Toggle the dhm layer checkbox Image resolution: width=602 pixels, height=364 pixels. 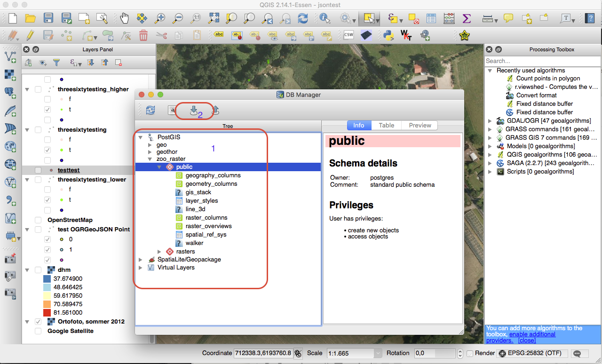click(38, 270)
